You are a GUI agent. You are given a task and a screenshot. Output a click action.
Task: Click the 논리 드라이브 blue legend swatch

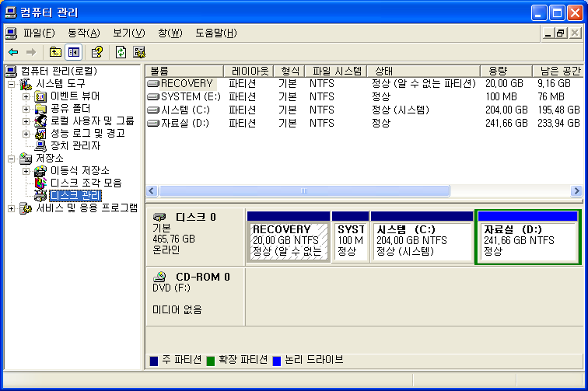point(277,361)
